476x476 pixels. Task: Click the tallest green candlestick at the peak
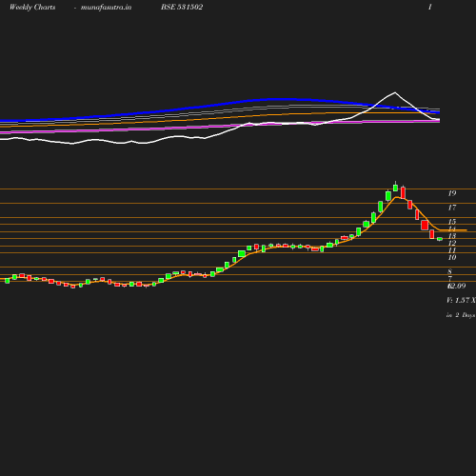[395, 188]
